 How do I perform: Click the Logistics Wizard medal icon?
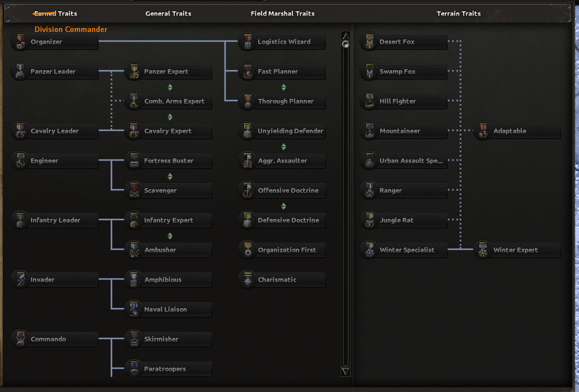[248, 41]
